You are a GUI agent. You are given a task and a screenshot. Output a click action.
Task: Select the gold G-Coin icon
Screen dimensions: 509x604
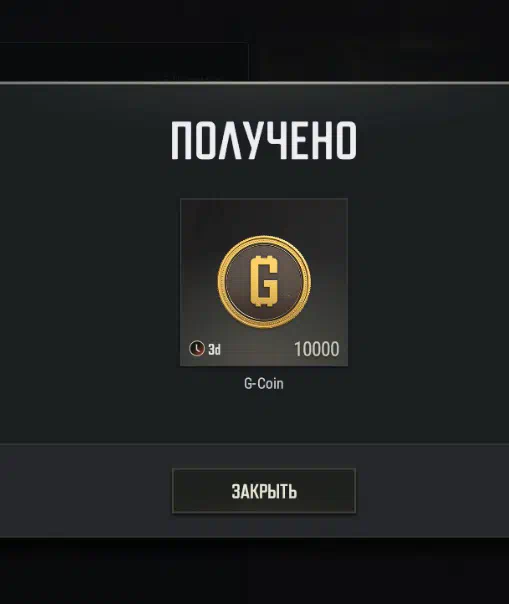tap(264, 282)
